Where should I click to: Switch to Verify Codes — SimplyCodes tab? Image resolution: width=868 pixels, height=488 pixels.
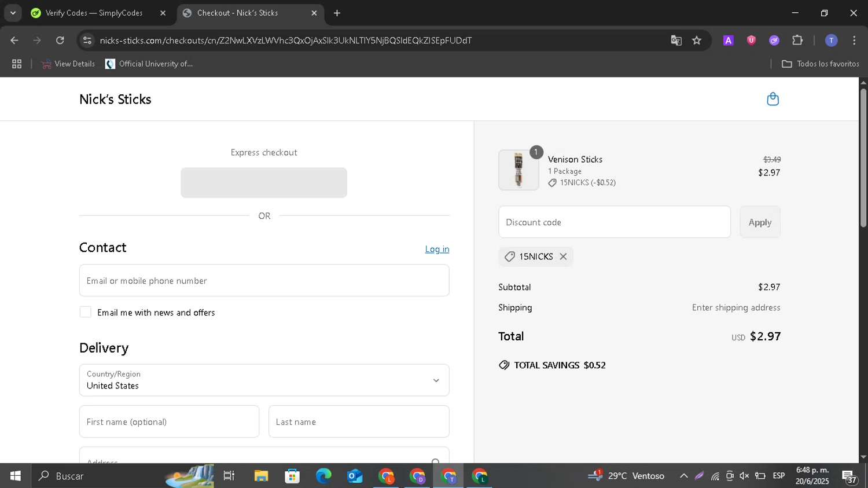(94, 13)
